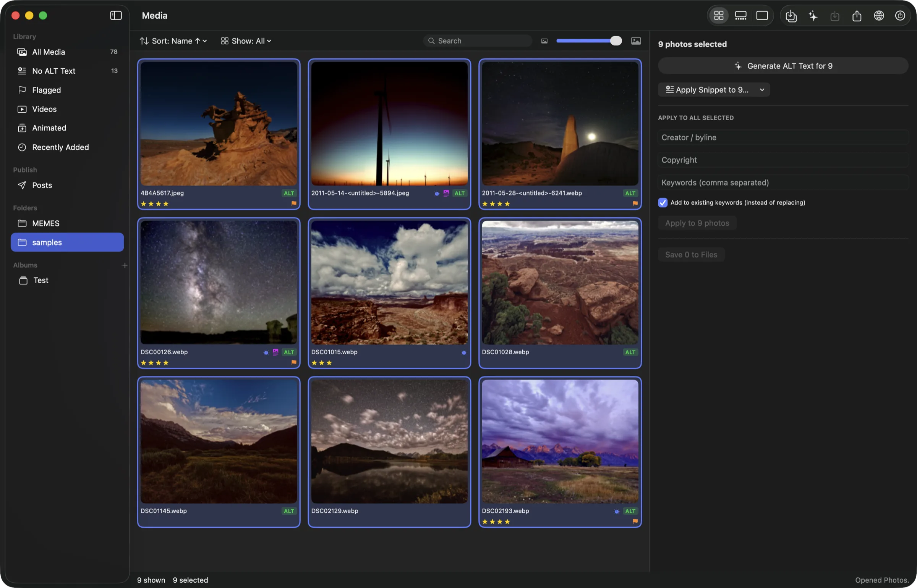917x588 pixels.
Task: Click the Creator / byline field
Action: tap(783, 137)
